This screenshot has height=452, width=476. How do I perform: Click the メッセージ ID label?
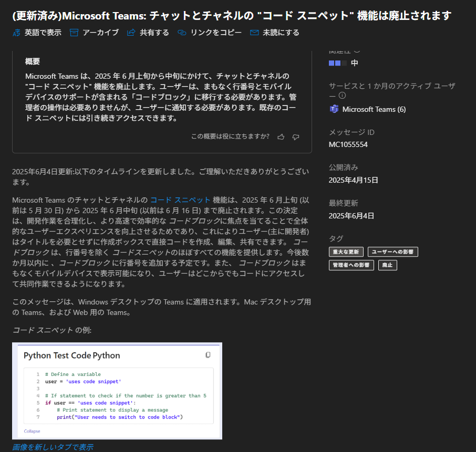pyautogui.click(x=351, y=132)
